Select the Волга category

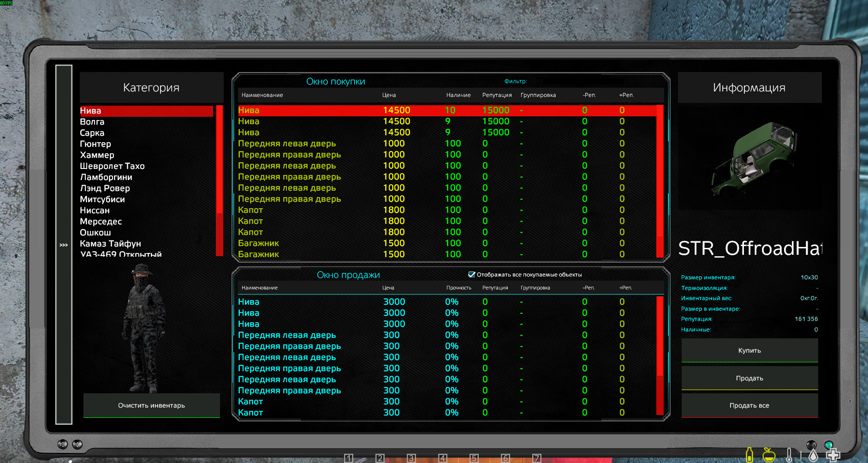(92, 122)
